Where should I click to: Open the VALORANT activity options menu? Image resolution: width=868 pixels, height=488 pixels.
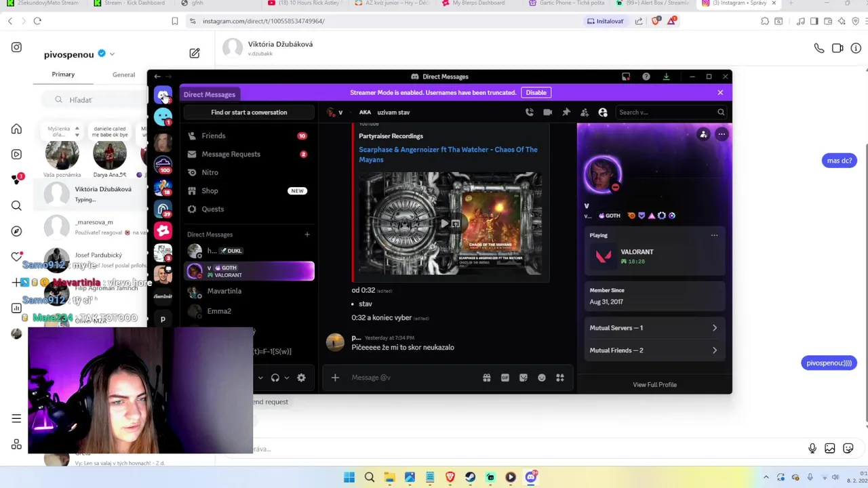point(714,235)
